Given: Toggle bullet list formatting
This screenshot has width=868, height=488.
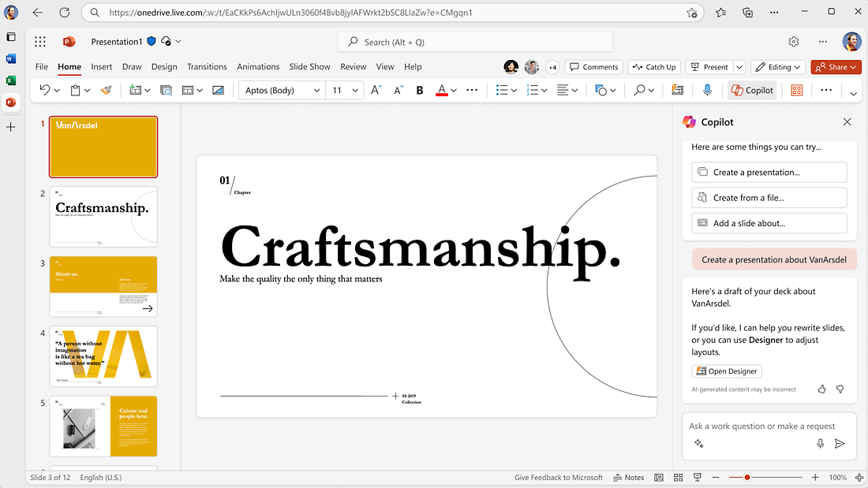Looking at the screenshot, I should coord(501,90).
